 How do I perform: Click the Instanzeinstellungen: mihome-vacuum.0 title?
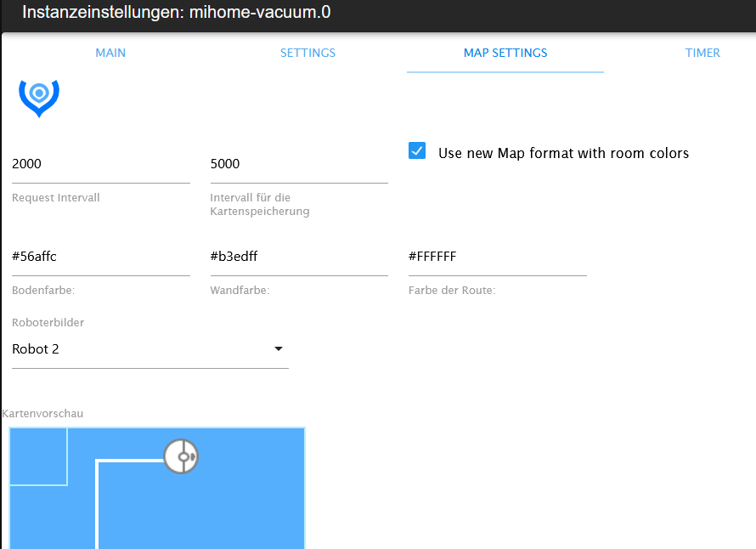(x=177, y=12)
